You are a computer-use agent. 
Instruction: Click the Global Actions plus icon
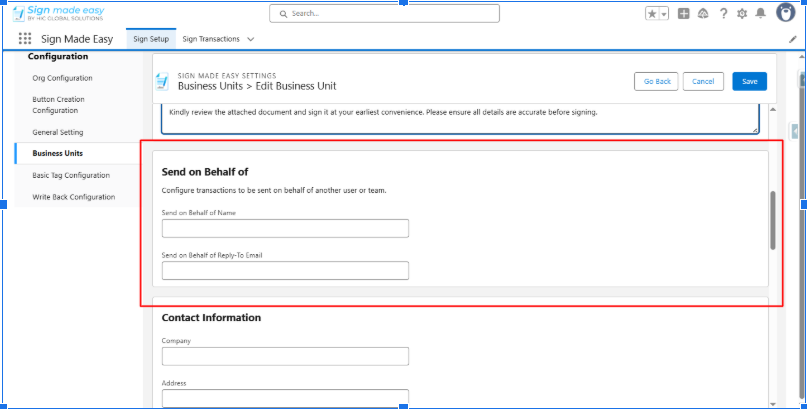[683, 14]
